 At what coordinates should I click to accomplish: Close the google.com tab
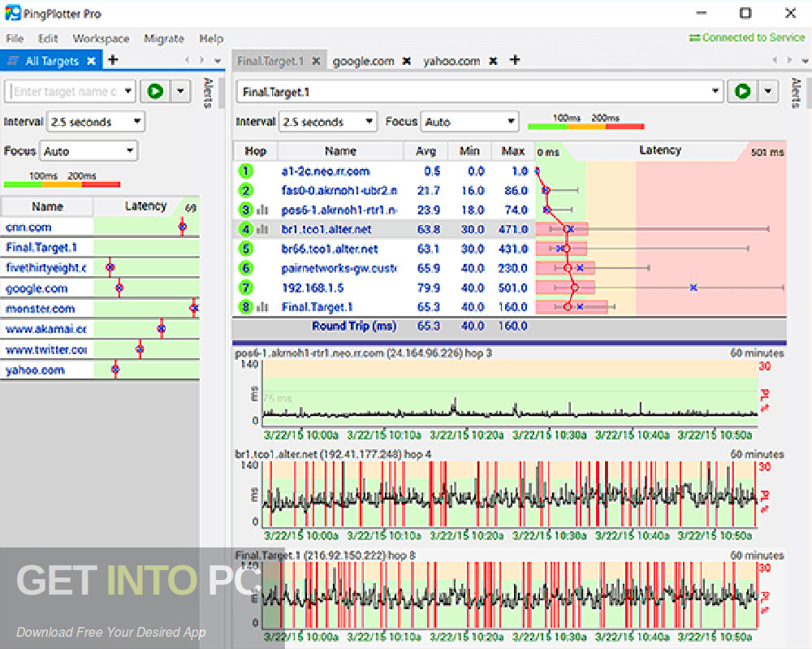coord(407,61)
